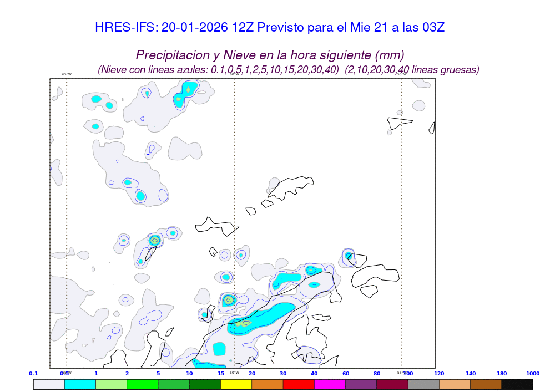Click the "Precipitacion y Nieve" subtitle
555x392 pixels.
[x=270, y=55]
